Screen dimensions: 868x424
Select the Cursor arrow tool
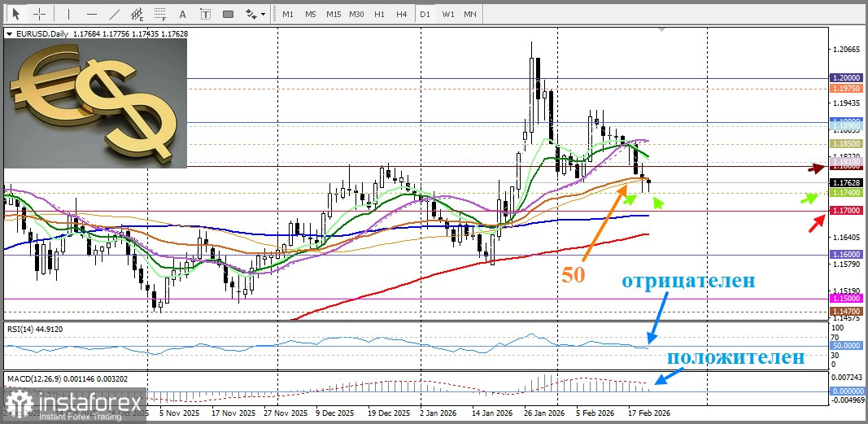coord(16,14)
